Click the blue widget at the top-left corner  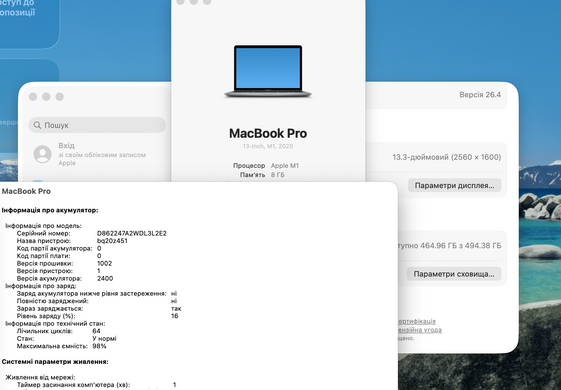[x=29, y=23]
